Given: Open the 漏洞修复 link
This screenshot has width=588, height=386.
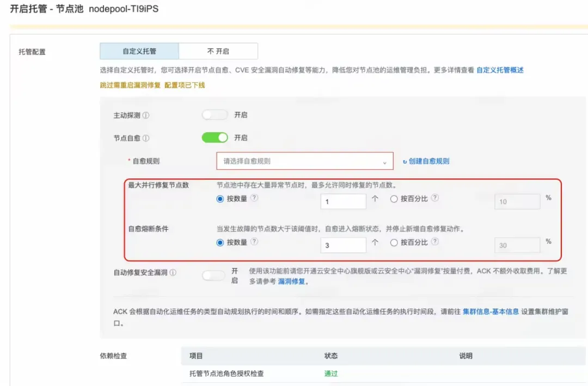Looking at the screenshot, I should pos(291,281).
